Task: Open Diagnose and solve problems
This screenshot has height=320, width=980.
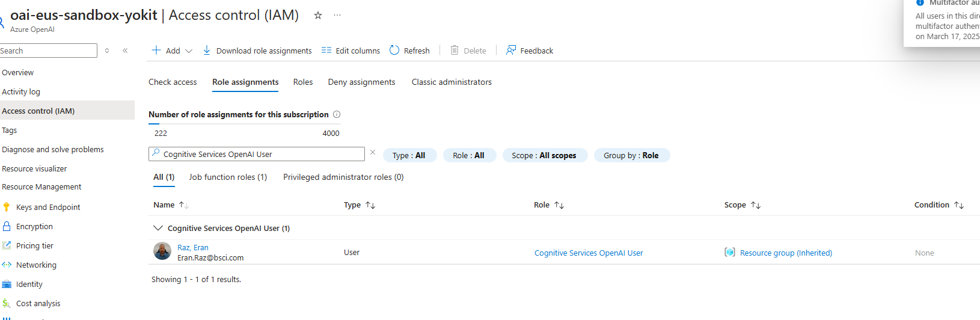Action: pos(53,149)
